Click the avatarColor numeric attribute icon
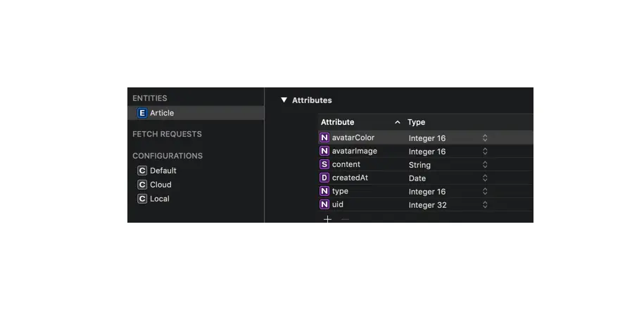644x327 pixels. point(324,138)
